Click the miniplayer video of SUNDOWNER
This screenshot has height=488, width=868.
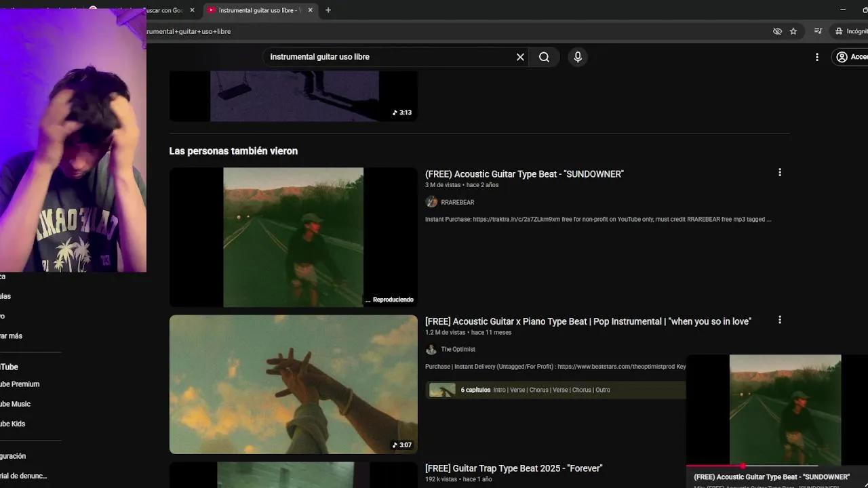pyautogui.click(x=777, y=409)
